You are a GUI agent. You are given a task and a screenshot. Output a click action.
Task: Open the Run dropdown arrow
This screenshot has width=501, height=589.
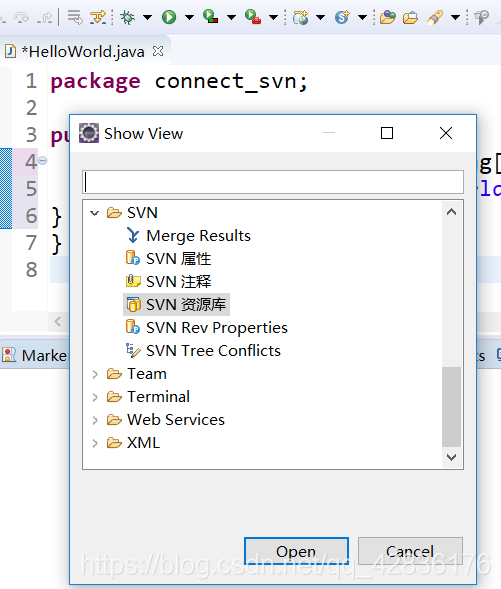pyautogui.click(x=190, y=17)
